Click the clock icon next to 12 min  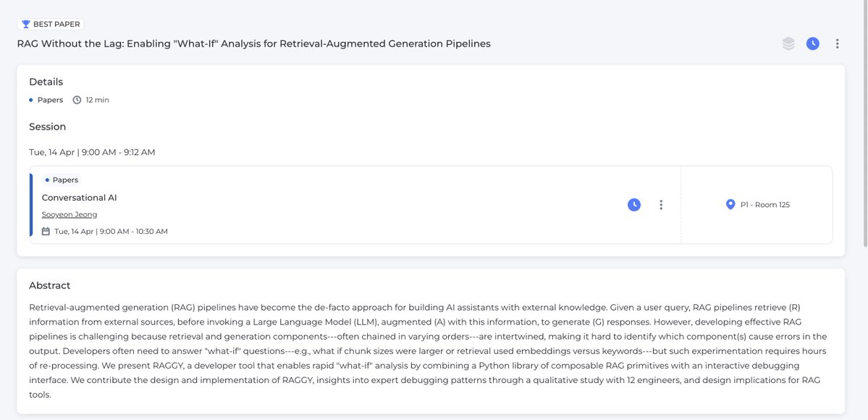(77, 100)
